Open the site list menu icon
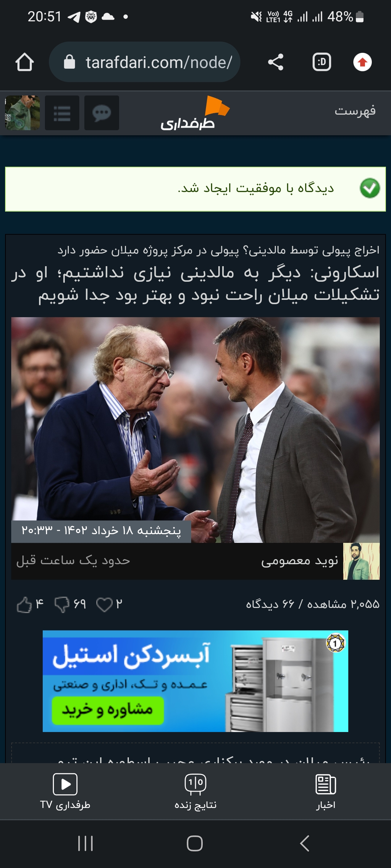The height and width of the screenshot is (868, 391). click(62, 113)
